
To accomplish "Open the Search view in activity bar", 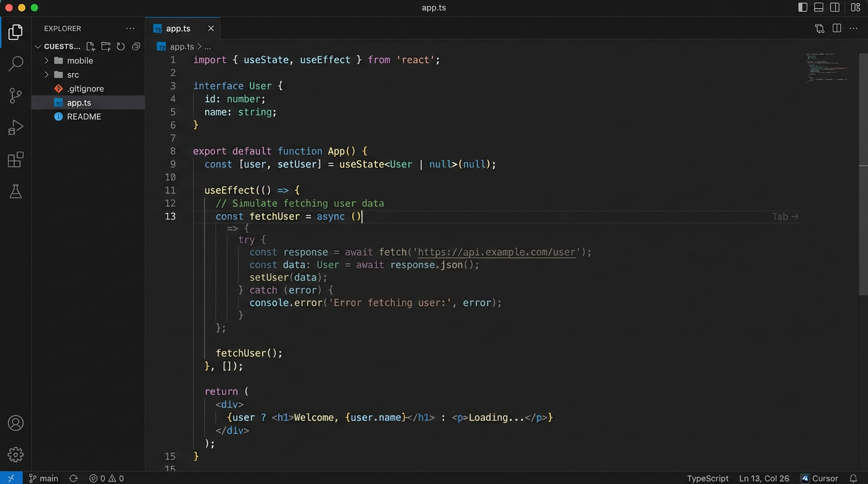I will [x=16, y=64].
